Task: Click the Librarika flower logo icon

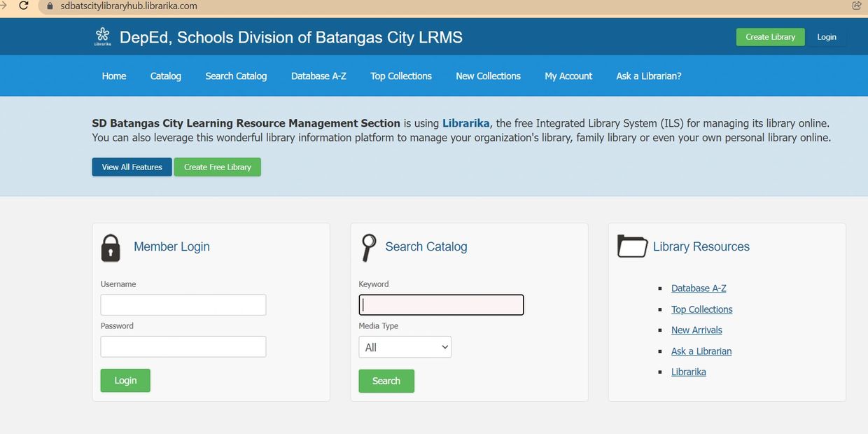Action: pyautogui.click(x=103, y=36)
